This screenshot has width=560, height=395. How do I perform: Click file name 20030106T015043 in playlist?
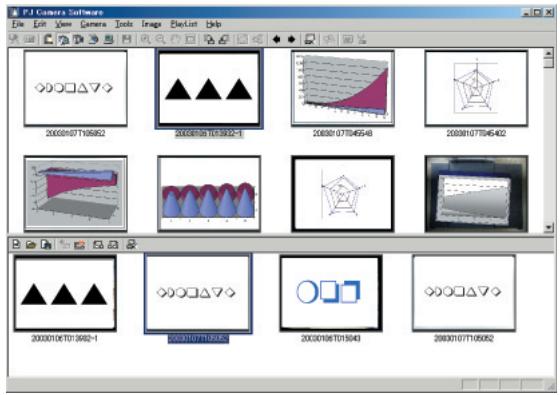(331, 338)
